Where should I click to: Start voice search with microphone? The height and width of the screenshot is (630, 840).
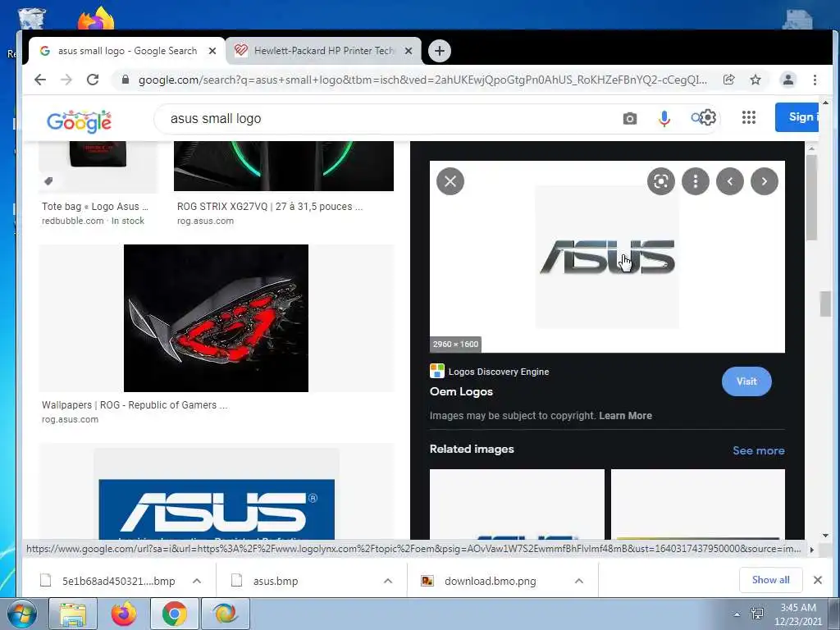point(664,118)
